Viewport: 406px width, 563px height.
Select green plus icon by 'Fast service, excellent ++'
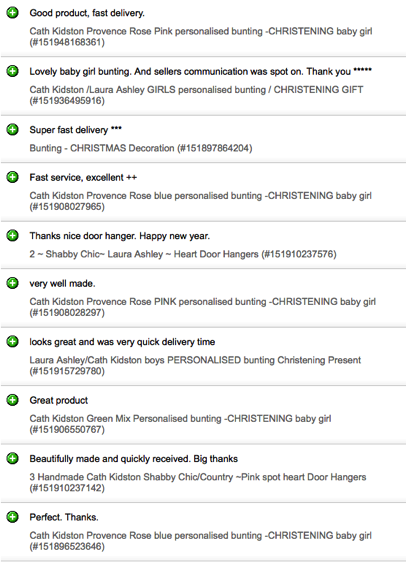(x=13, y=177)
